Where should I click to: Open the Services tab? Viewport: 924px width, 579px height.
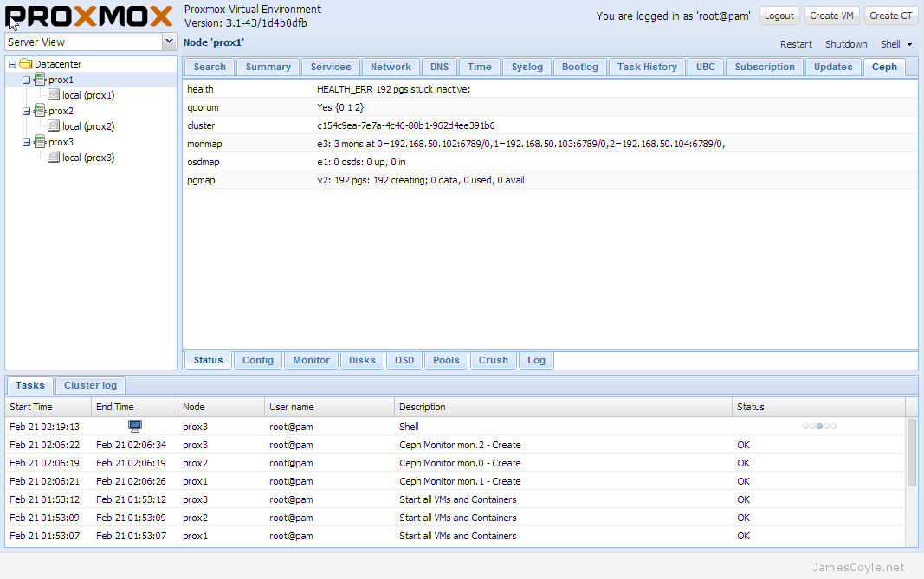coord(331,68)
